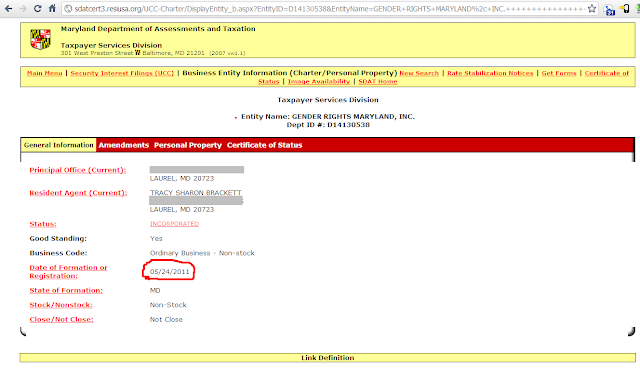
Task: Open the Image Availability link
Action: [x=319, y=81]
